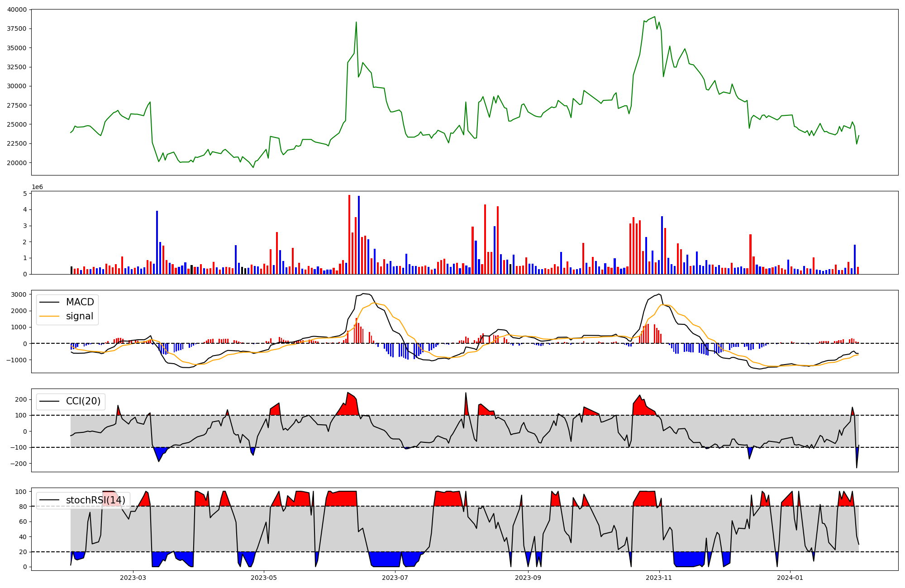Image resolution: width=905 pixels, height=588 pixels.
Task: Click the -200 tick on CCI axis
Action: 19,464
